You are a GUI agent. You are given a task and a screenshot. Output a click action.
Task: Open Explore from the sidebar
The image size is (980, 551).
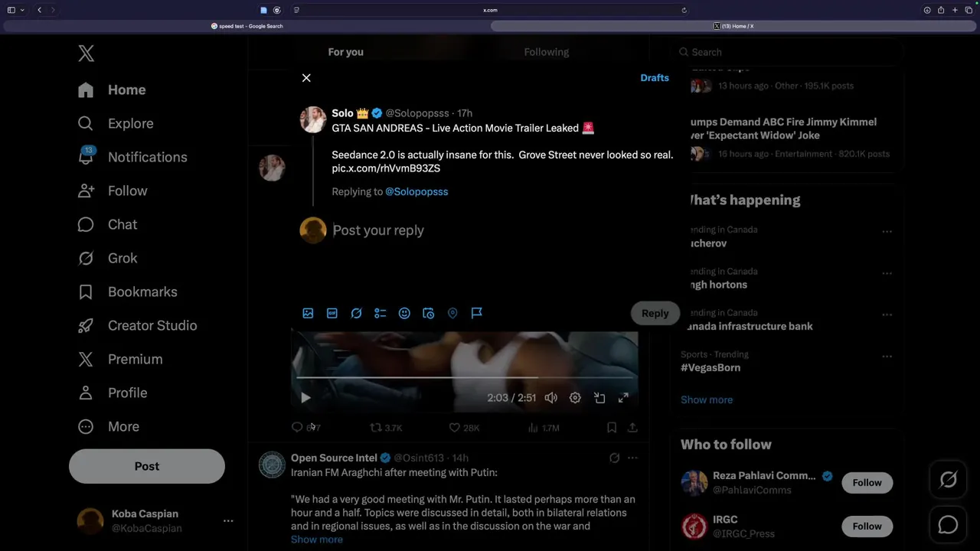pyautogui.click(x=116, y=123)
